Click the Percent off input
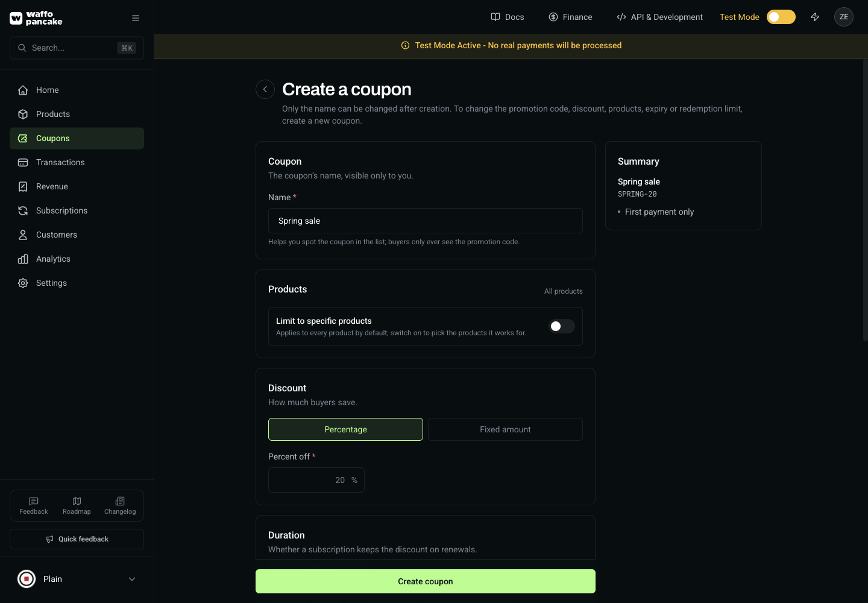This screenshot has height=603, width=868. pyautogui.click(x=316, y=480)
